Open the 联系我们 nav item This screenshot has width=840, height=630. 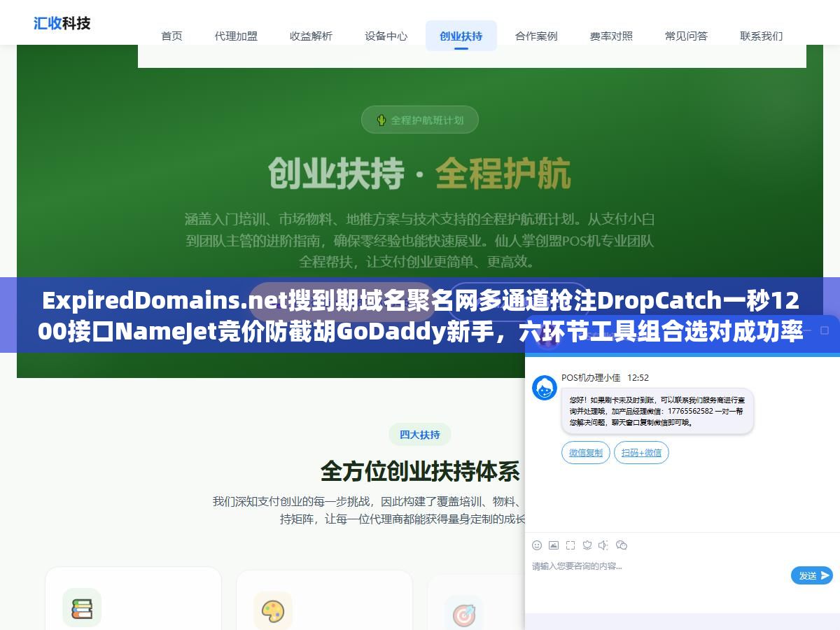[762, 36]
